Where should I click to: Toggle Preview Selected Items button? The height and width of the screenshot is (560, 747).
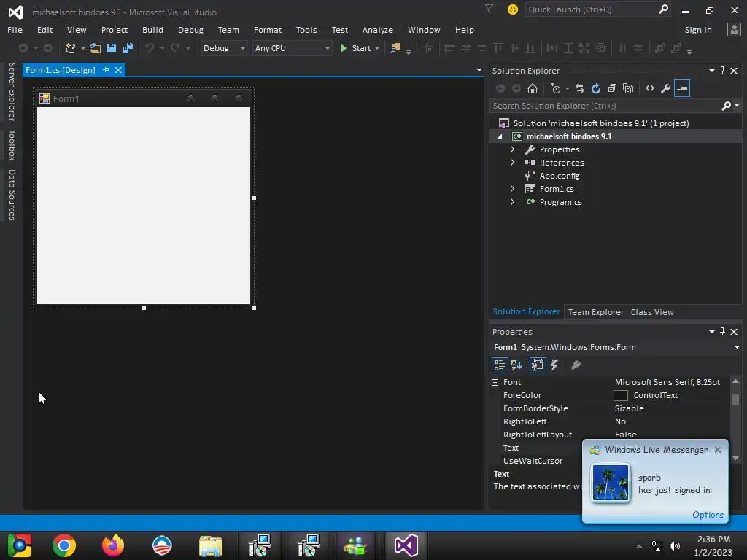(x=682, y=88)
